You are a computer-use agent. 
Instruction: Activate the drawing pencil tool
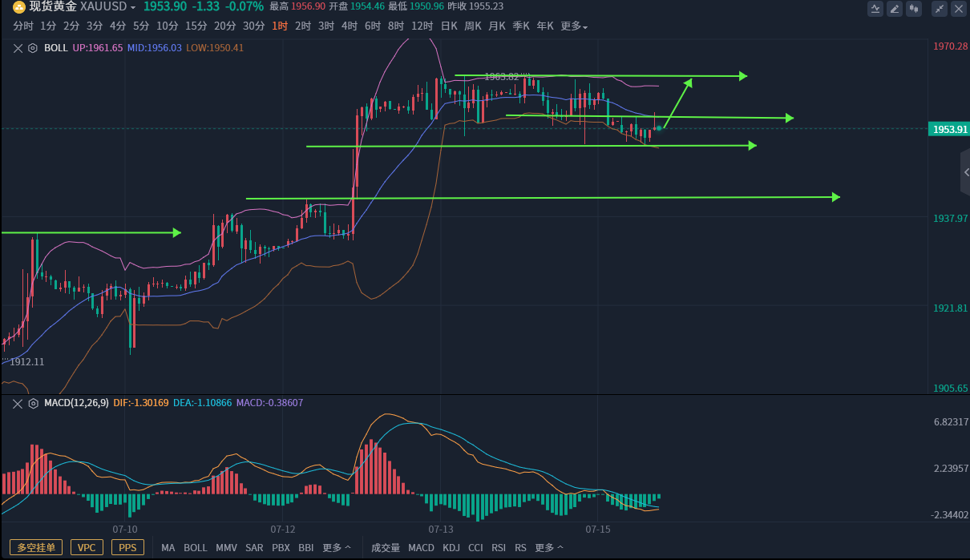[894, 9]
